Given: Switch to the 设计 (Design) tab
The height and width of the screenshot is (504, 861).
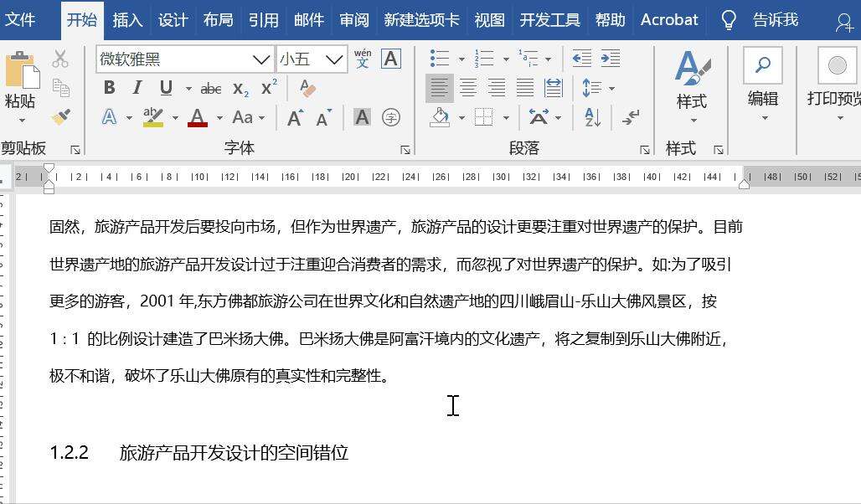Looking at the screenshot, I should click(173, 20).
